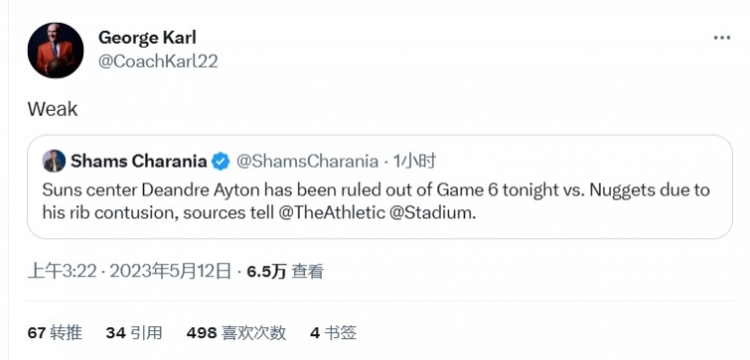
Task: Click the blue verified badge
Action: point(221,162)
